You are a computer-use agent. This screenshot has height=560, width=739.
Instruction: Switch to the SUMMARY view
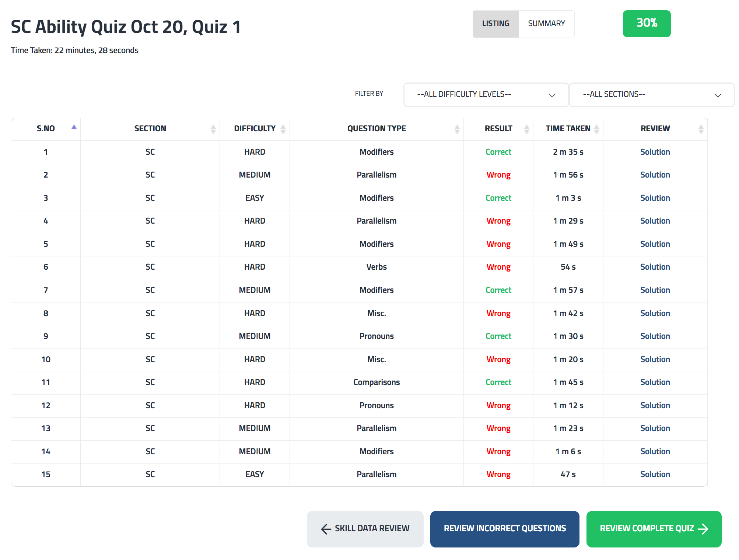click(x=546, y=24)
